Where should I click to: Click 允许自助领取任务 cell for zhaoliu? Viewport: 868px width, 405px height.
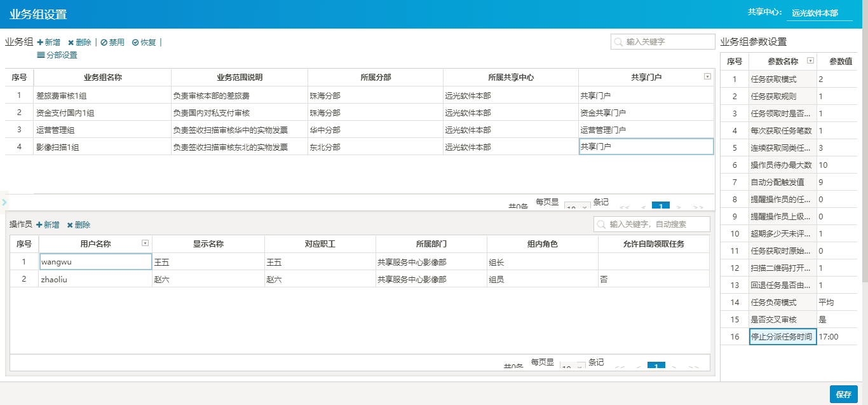tap(653, 279)
